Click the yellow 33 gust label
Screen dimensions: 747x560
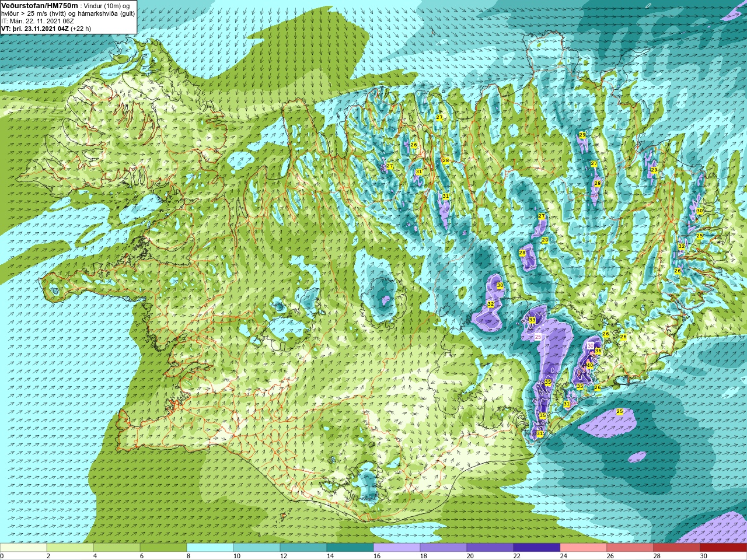click(532, 320)
